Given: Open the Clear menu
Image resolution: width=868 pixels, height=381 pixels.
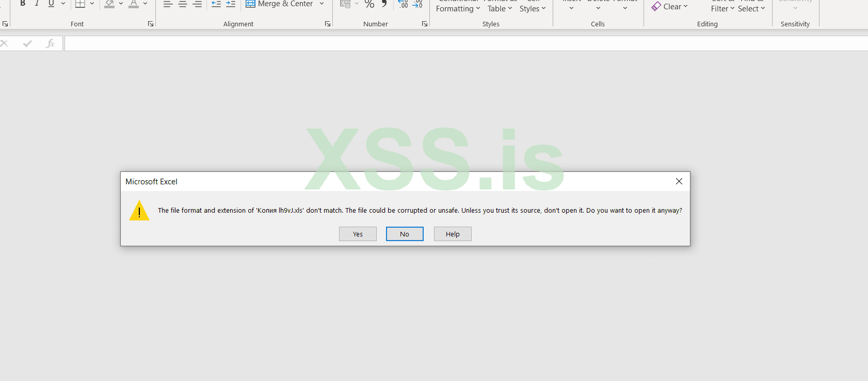Looking at the screenshot, I should (x=669, y=6).
